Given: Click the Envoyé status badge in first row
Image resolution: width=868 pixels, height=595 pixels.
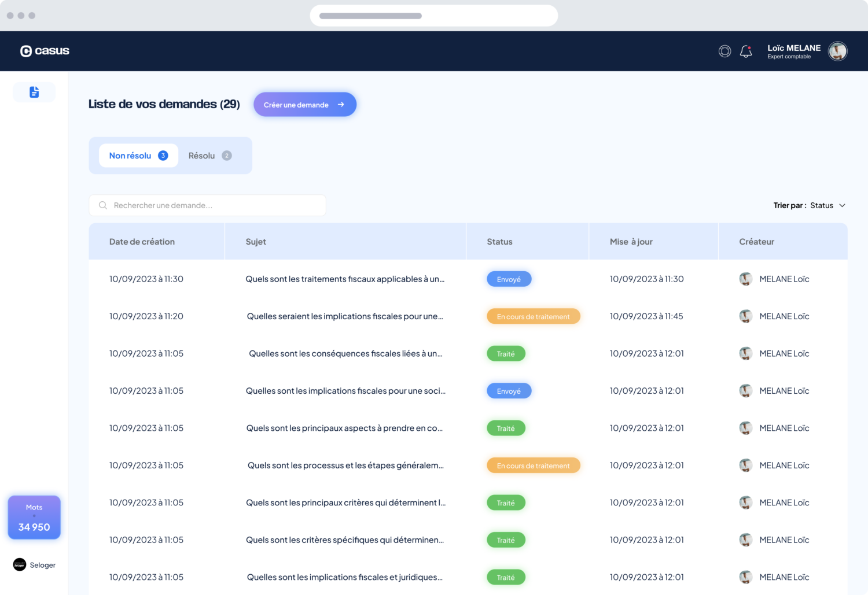Looking at the screenshot, I should tap(509, 279).
